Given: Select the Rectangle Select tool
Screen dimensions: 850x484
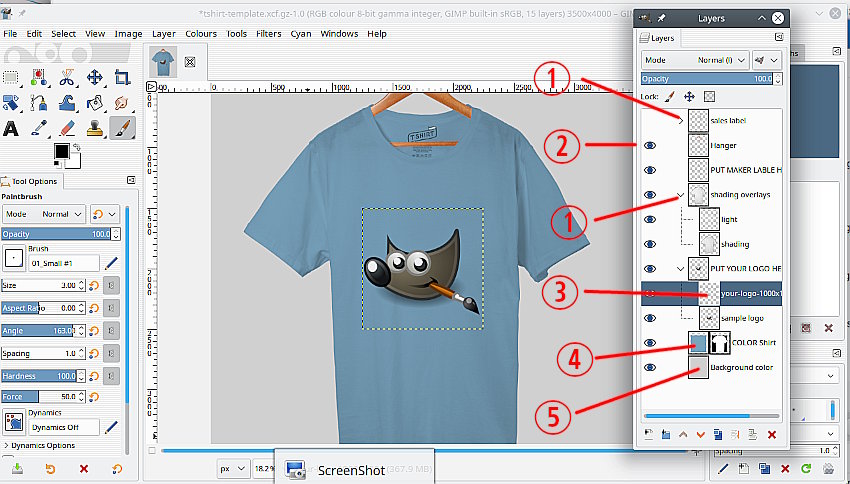Looking at the screenshot, I should point(11,78).
